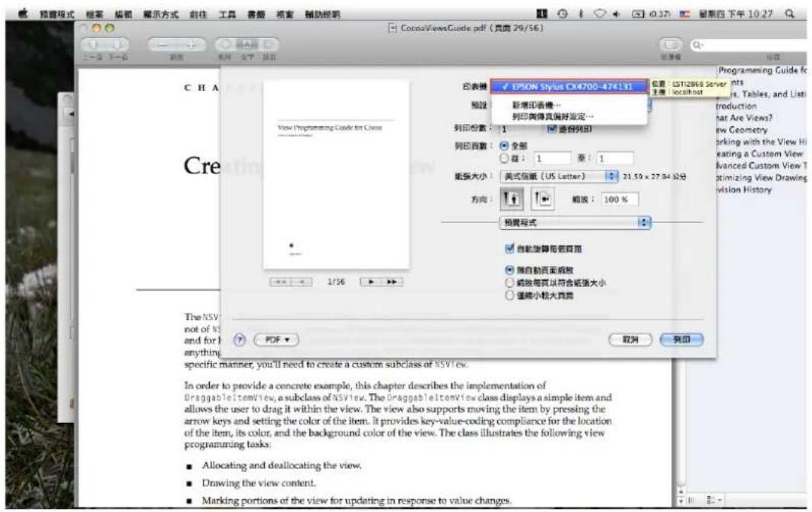Screen dimensions: 812x512
Task: Click the sidebar toggle toolbar button
Action: click(x=671, y=45)
